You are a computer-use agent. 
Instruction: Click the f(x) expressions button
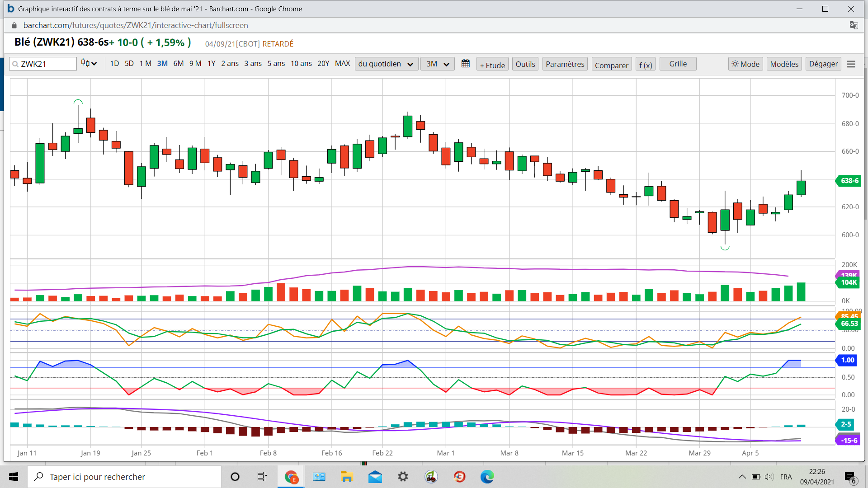pos(645,65)
